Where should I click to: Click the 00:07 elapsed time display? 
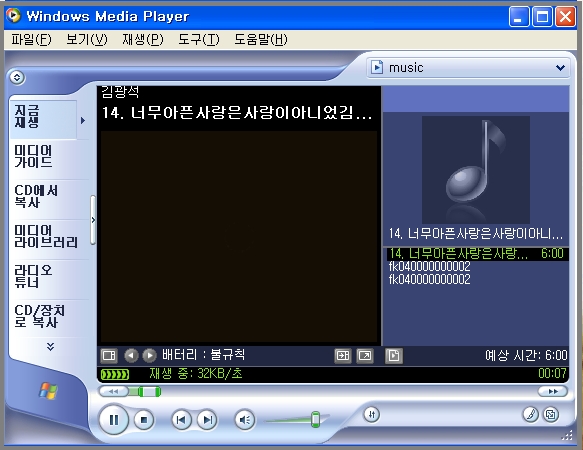click(552, 373)
